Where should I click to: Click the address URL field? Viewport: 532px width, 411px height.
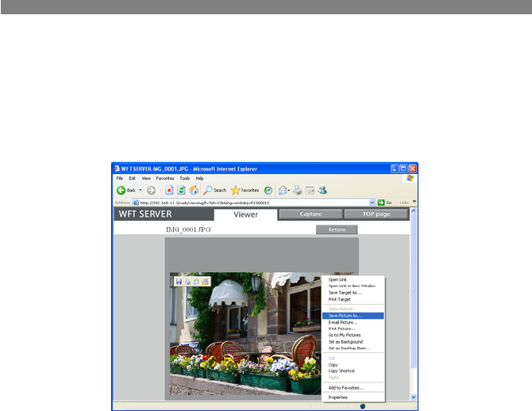click(x=254, y=203)
